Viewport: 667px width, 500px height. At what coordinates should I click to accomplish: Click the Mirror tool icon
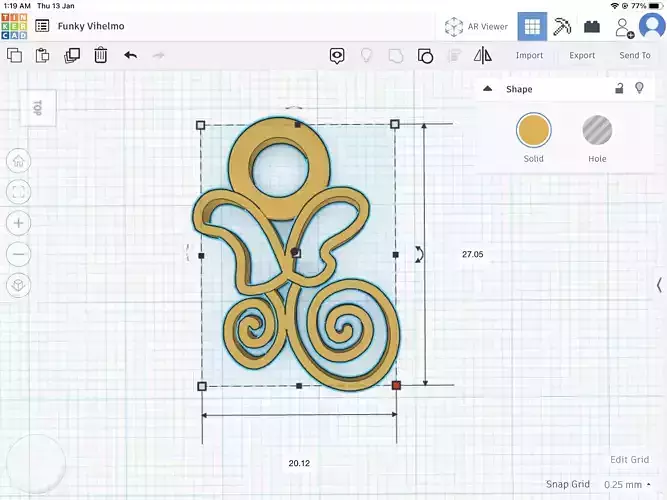pyautogui.click(x=483, y=55)
